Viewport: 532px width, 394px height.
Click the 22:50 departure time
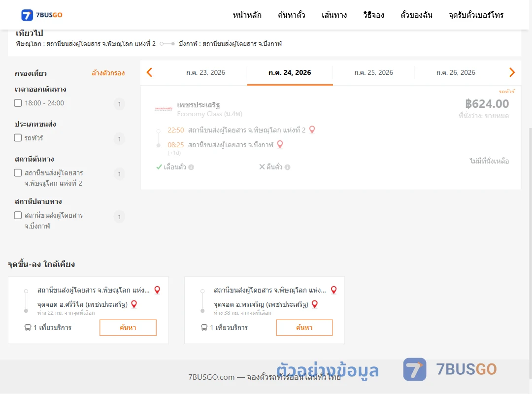tap(176, 130)
